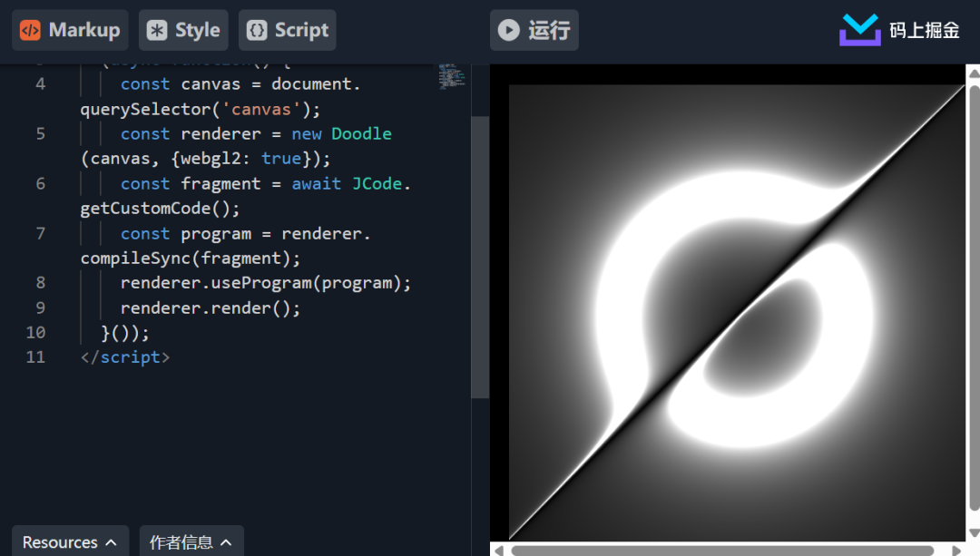
Task: Click line number 4 in gutter
Action: coord(41,83)
